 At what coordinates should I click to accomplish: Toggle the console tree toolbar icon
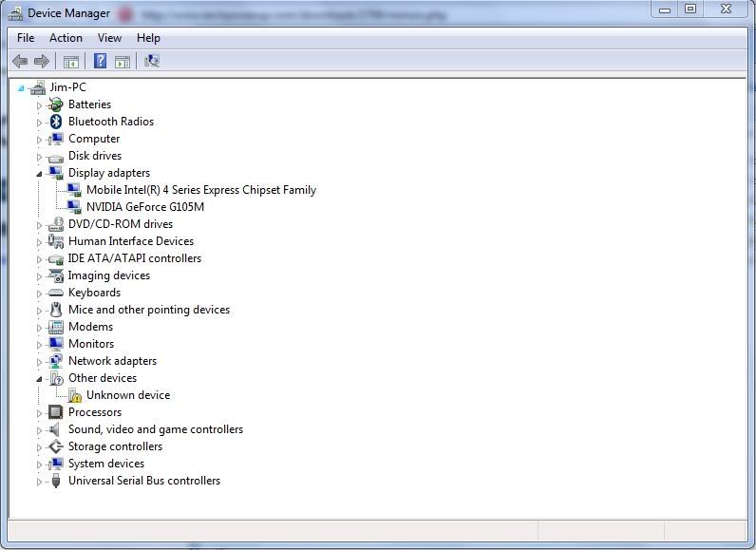coord(71,62)
